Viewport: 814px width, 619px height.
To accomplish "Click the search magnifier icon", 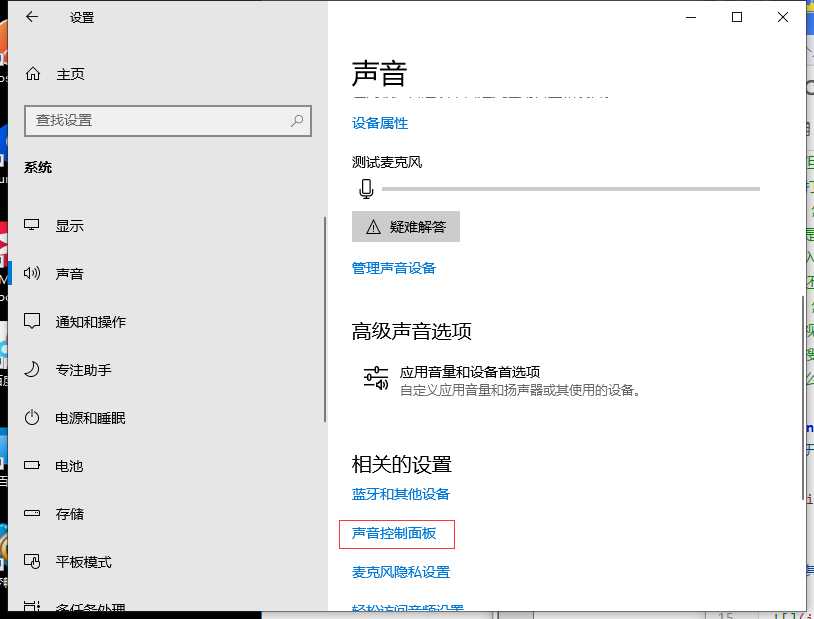I will 297,120.
